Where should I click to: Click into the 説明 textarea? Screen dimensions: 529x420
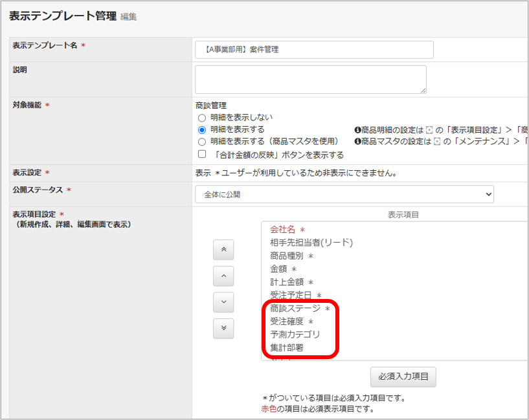pyautogui.click(x=311, y=80)
